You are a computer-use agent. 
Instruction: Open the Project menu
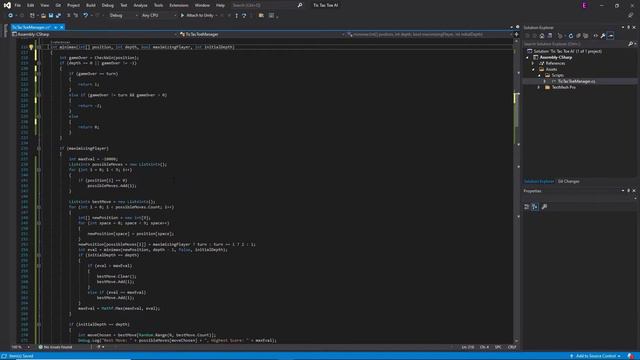73,5
